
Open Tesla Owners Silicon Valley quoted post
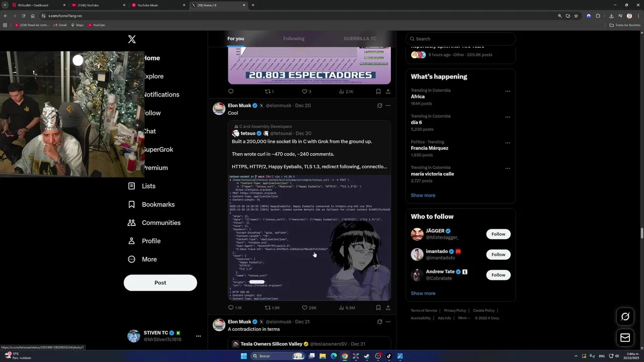(309, 344)
